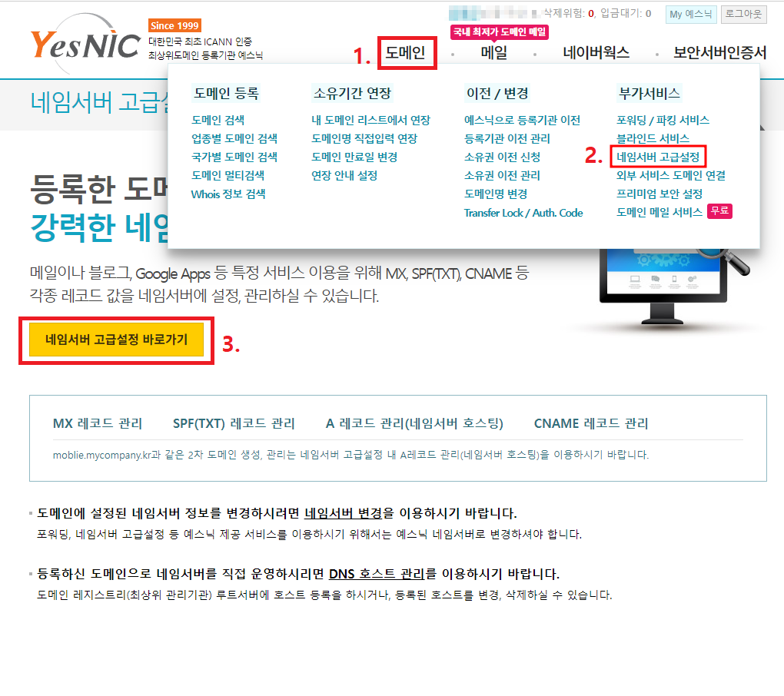Open Whois 정보 검색 link
The image size is (784, 696).
[228, 194]
